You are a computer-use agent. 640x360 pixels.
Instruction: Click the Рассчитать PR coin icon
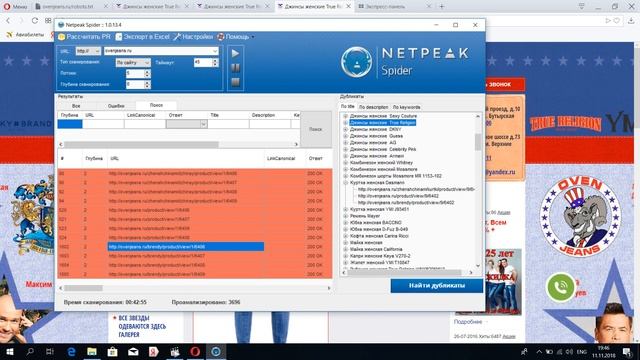coord(62,37)
